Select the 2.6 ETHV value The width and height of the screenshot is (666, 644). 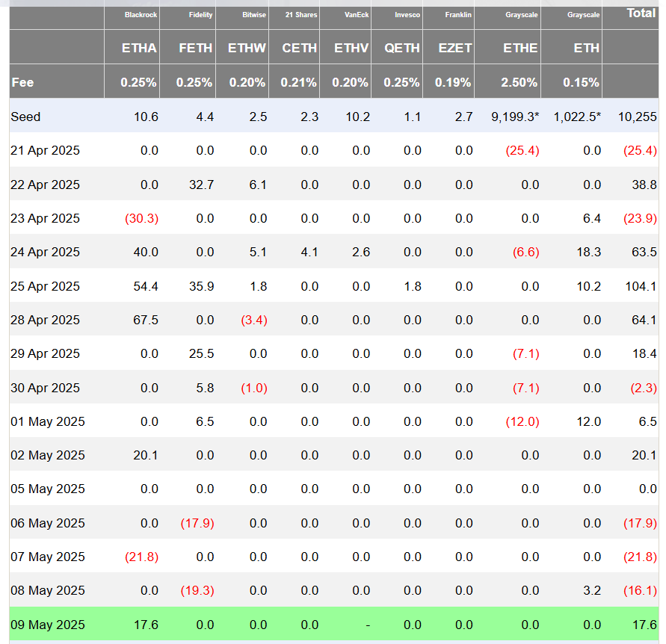point(361,253)
